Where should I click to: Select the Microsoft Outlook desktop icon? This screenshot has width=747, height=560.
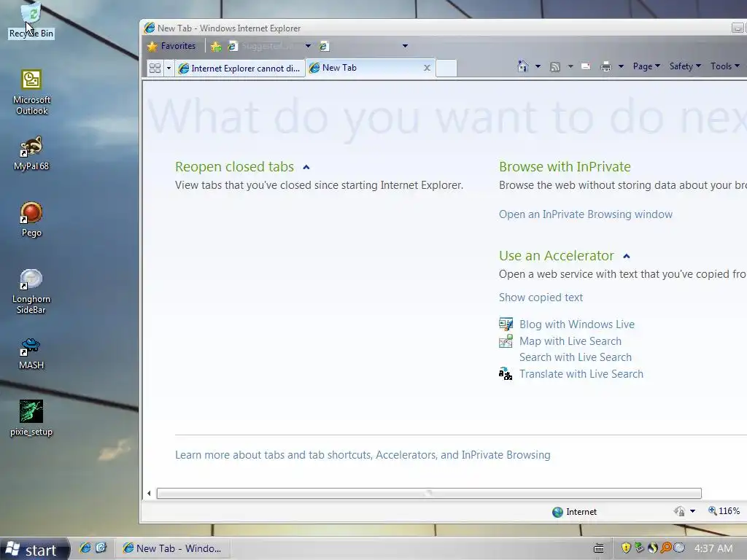pyautogui.click(x=31, y=93)
